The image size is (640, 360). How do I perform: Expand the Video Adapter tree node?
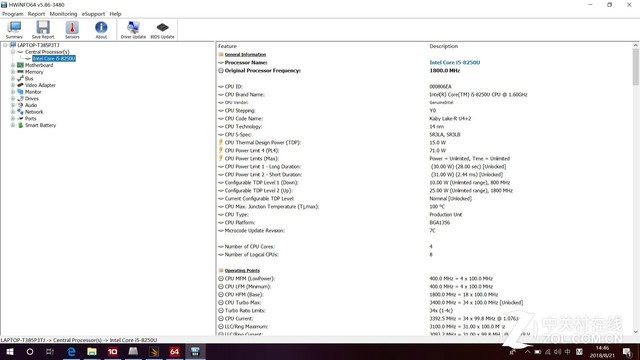13,85
